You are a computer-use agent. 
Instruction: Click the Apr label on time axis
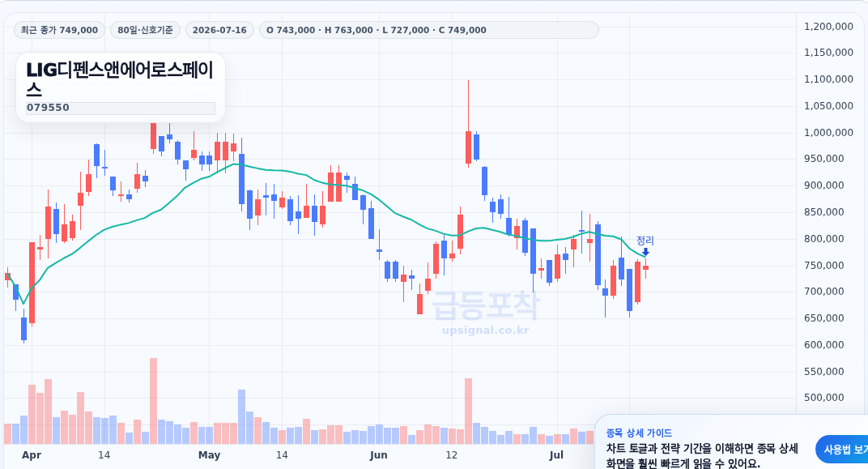click(x=32, y=455)
